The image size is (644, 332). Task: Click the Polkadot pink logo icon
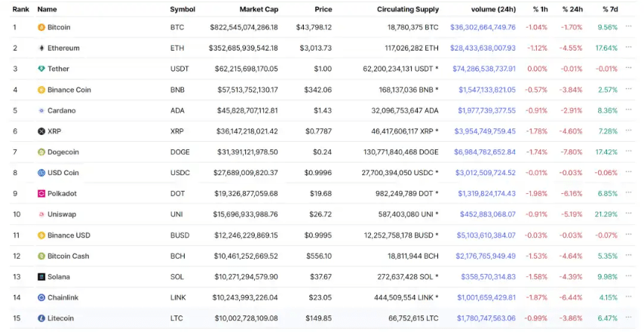(41, 194)
